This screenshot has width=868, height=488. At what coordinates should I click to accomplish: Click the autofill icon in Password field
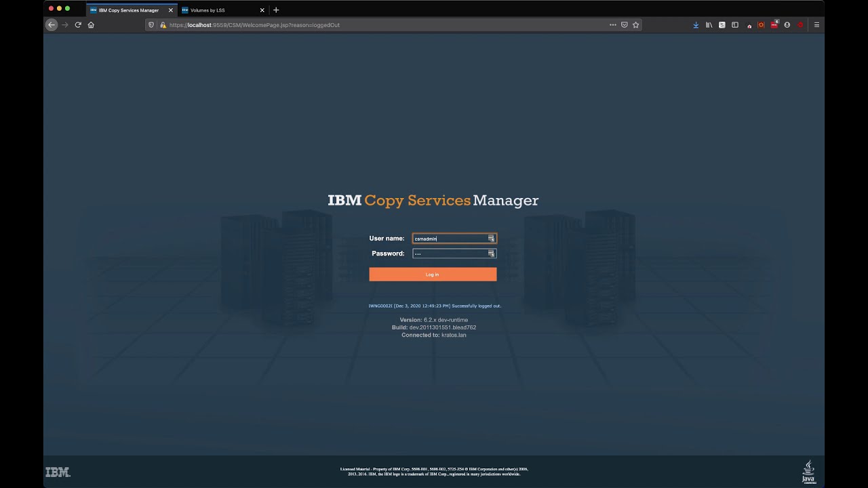tap(491, 253)
